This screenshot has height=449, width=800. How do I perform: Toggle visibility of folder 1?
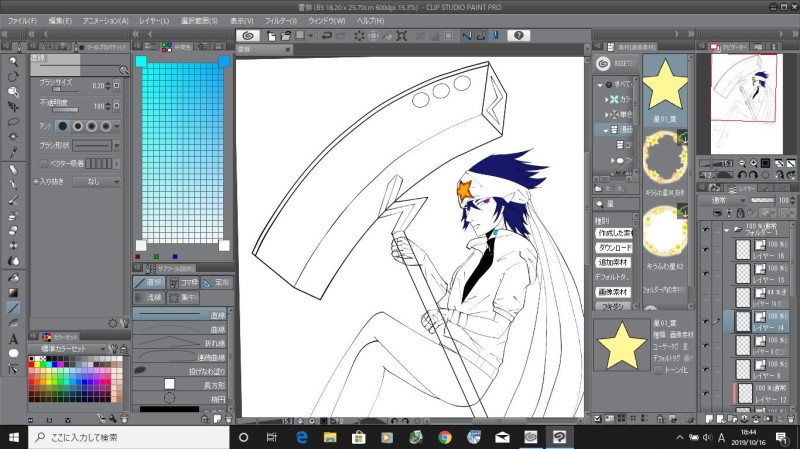tap(706, 230)
